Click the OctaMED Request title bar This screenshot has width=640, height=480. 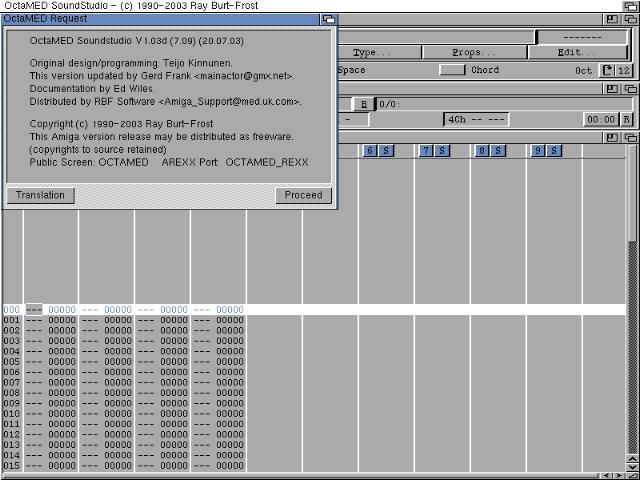point(161,19)
